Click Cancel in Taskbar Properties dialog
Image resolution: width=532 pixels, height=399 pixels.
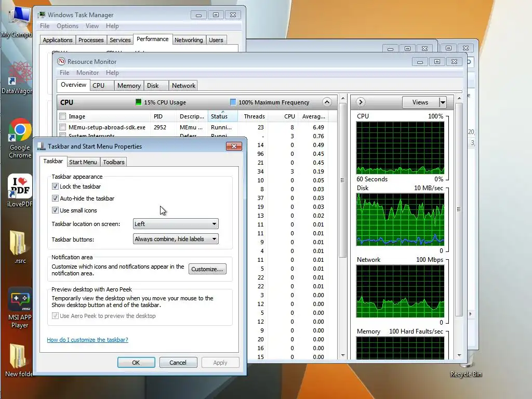point(178,362)
